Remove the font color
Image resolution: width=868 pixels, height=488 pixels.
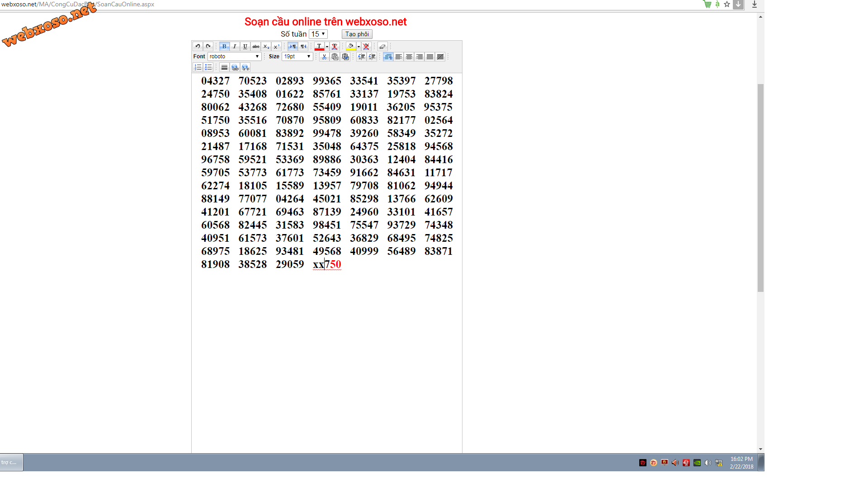[335, 47]
